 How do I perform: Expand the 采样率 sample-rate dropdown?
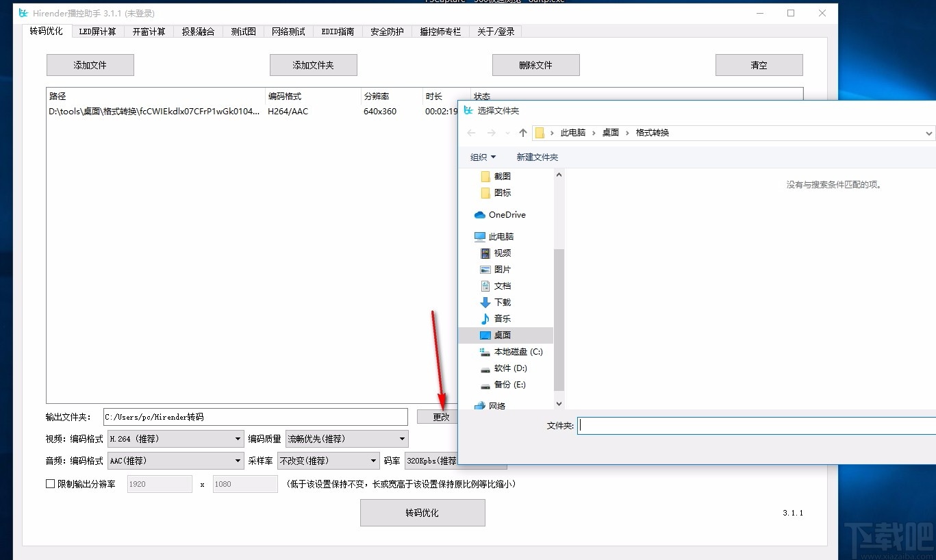coord(373,460)
